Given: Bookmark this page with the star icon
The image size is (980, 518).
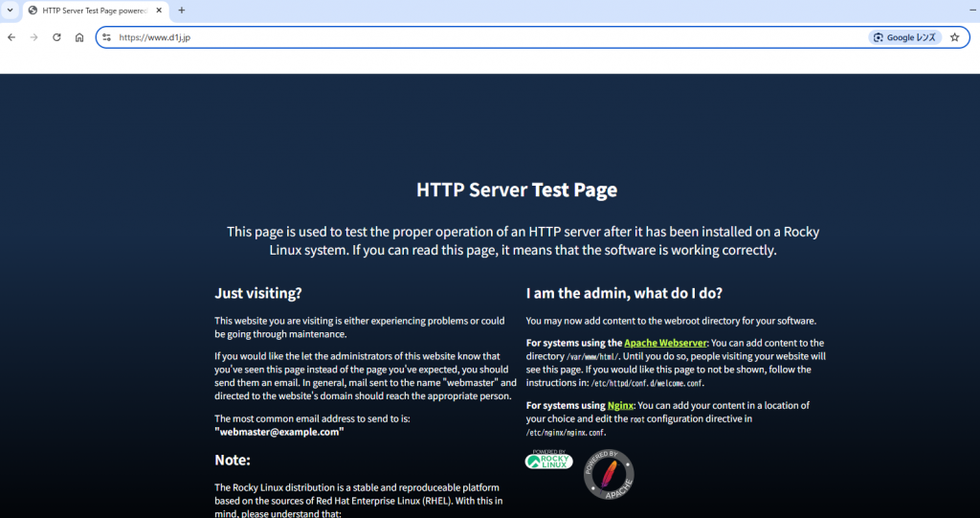Looking at the screenshot, I should (x=954, y=37).
